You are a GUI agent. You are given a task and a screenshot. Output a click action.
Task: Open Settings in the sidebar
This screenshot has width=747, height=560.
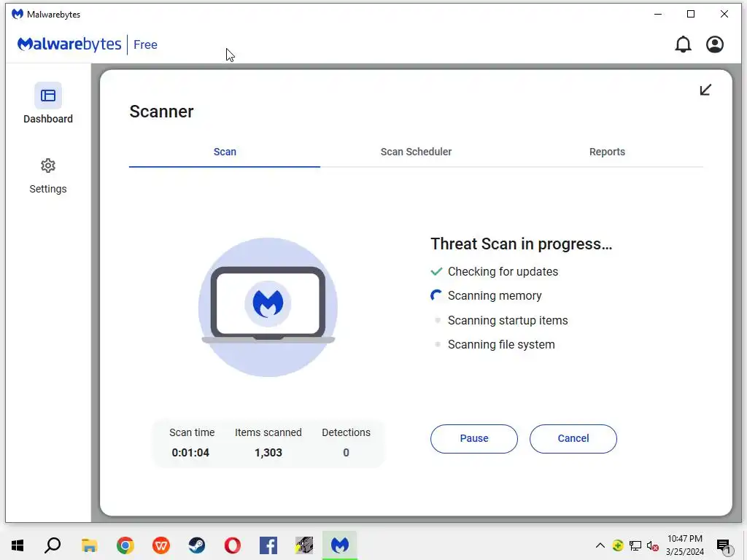click(48, 176)
